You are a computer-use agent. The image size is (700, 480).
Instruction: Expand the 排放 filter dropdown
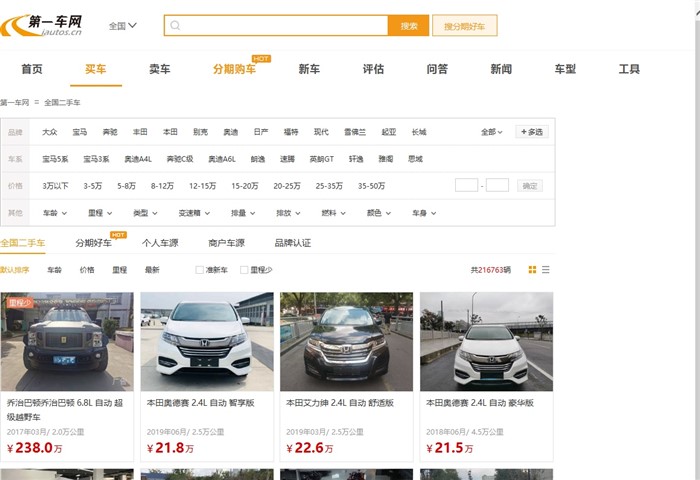coord(288,213)
